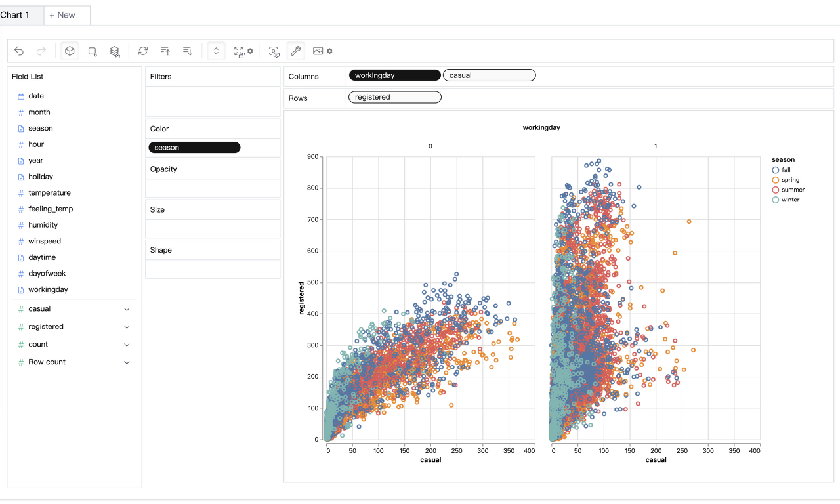Click the transpose axes refresh icon
This screenshot has height=504, width=840.
[x=143, y=51]
